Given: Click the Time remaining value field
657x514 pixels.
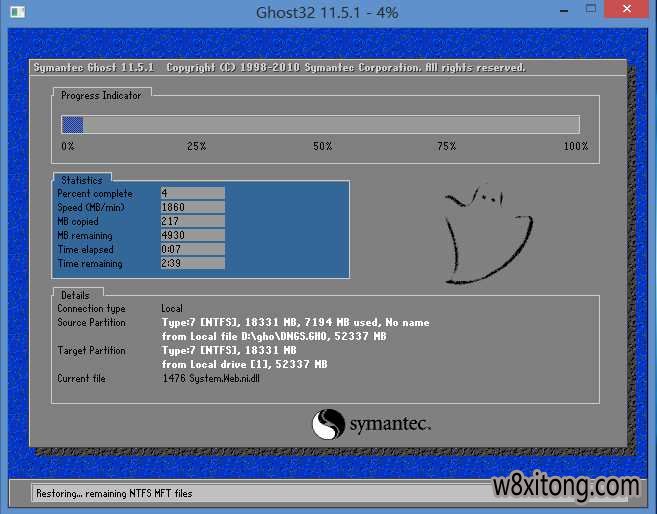Looking at the screenshot, I should (x=192, y=264).
